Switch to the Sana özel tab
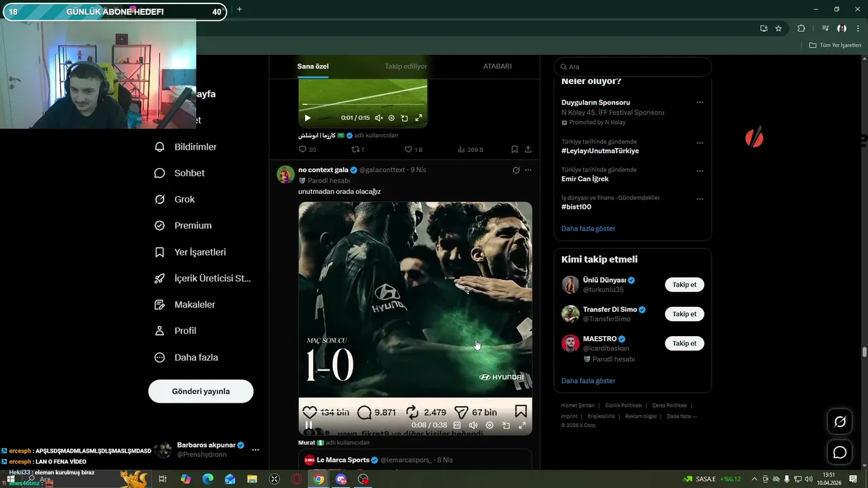Viewport: 868px width, 488px height. [x=313, y=66]
